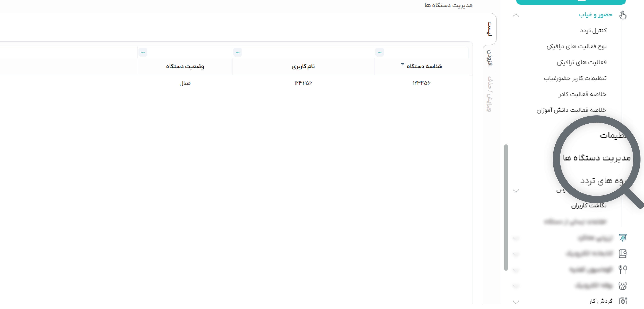This screenshot has height=309, width=644.
Task: Open فعالیت های ترافیکی menu item
Action: coord(582,62)
